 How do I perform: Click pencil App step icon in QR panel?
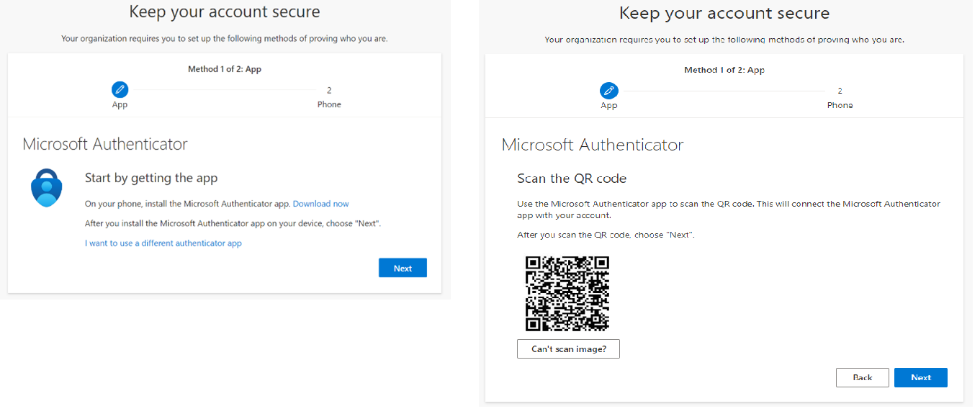pyautogui.click(x=609, y=91)
